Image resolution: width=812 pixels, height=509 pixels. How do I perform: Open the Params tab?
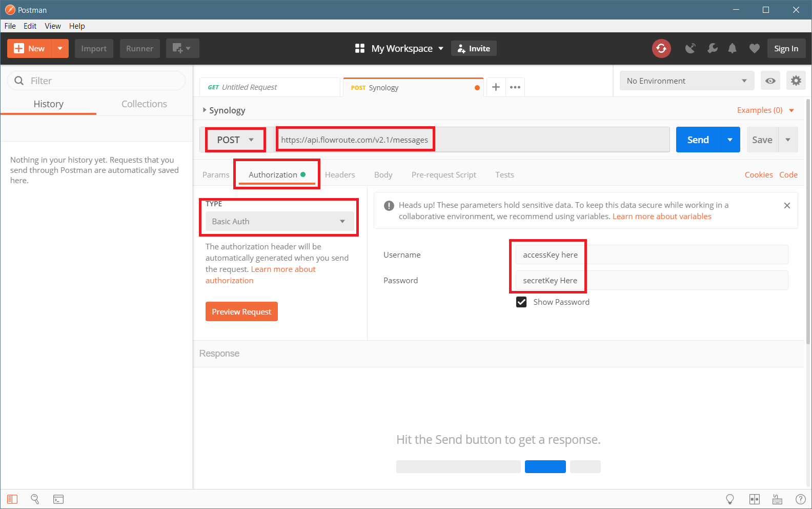click(216, 174)
